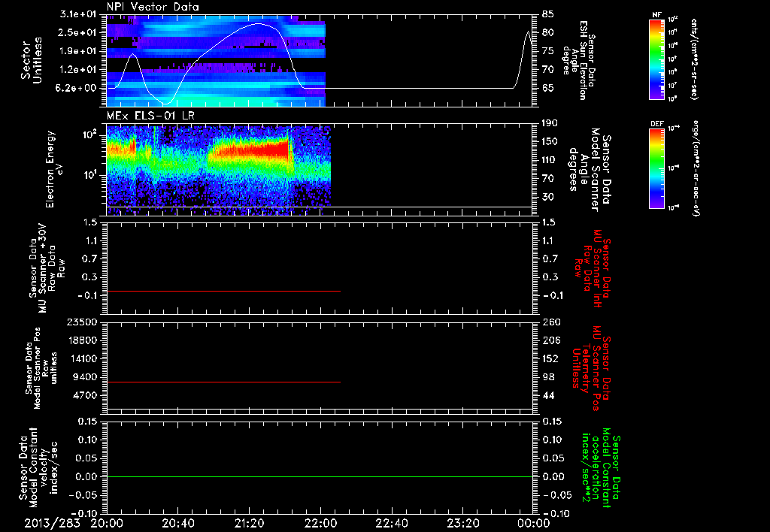Click the 110 Scanner Angle tick
The image size is (770, 532).
(550, 160)
